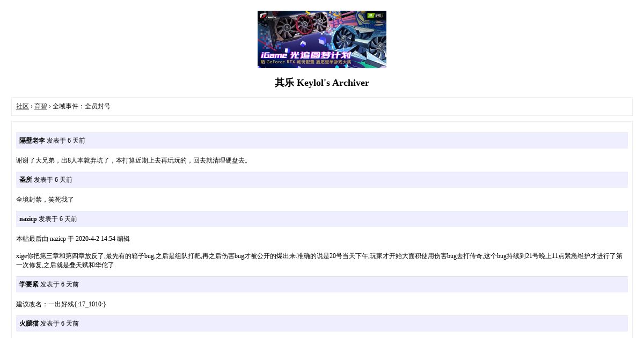Select the post starting with xige你把第三章

pyautogui.click(x=319, y=261)
